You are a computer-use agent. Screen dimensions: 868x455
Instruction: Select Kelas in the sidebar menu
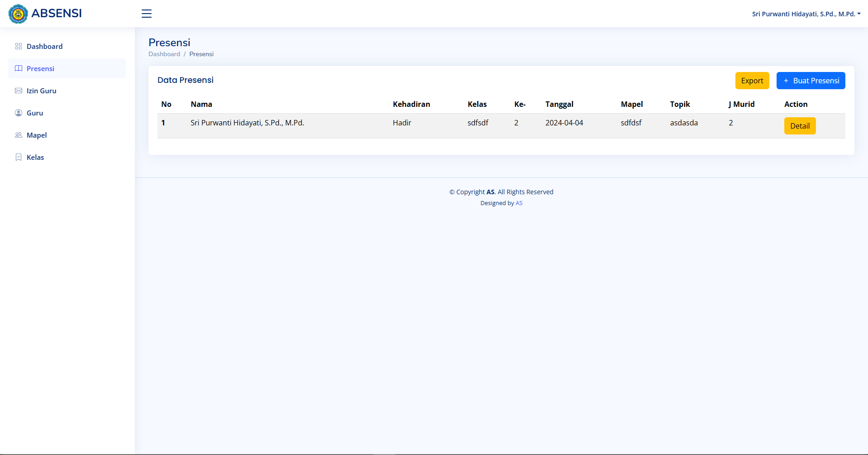tap(35, 157)
